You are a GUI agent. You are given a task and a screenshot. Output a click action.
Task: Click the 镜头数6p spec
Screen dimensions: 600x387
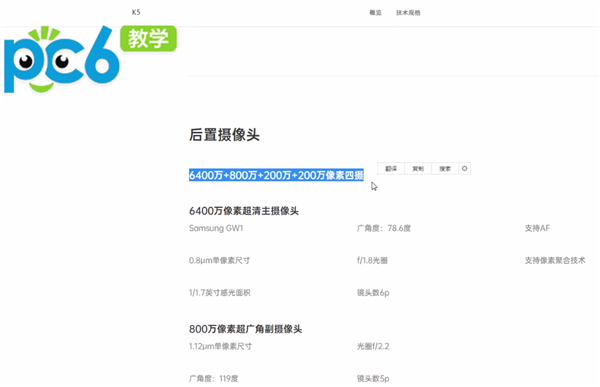tap(373, 293)
